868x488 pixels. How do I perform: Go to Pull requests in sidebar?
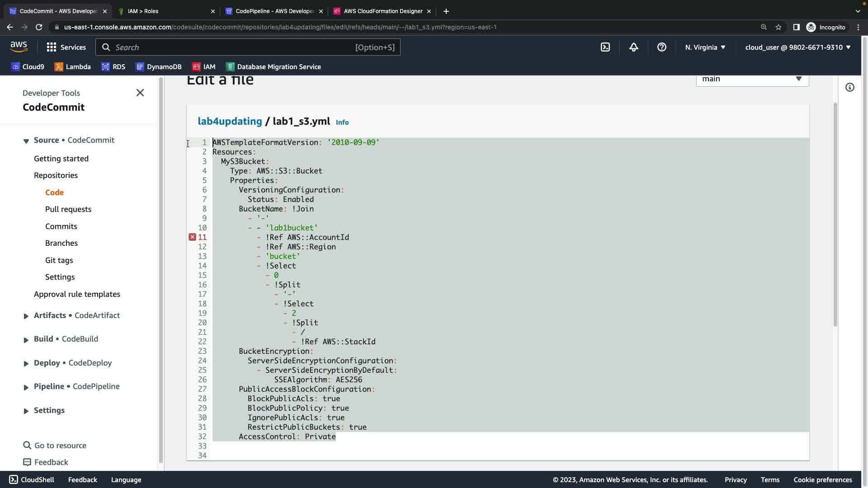click(68, 209)
